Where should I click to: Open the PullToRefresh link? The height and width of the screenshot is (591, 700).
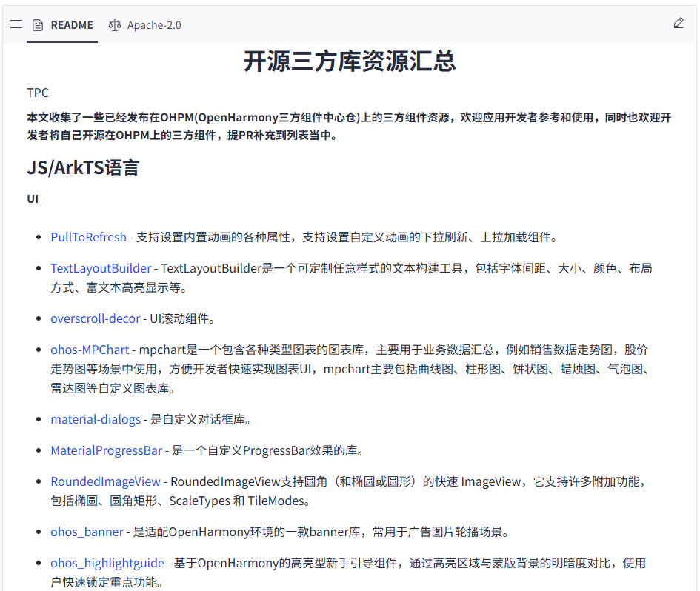(88, 237)
